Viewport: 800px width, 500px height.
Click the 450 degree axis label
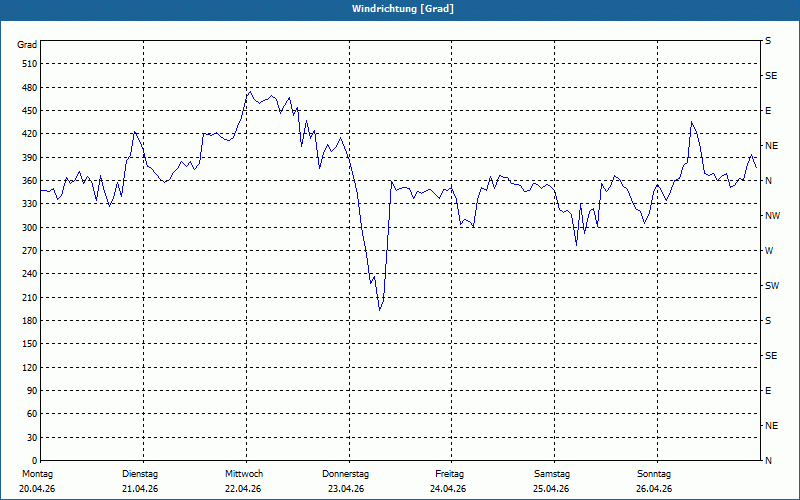pos(30,111)
